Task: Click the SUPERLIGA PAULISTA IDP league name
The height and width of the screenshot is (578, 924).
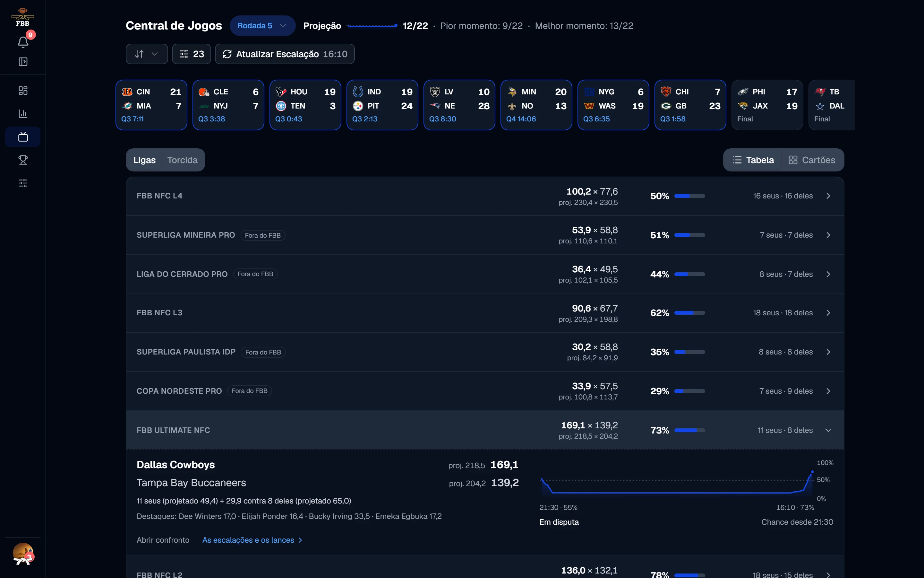Action: pyautogui.click(x=186, y=352)
